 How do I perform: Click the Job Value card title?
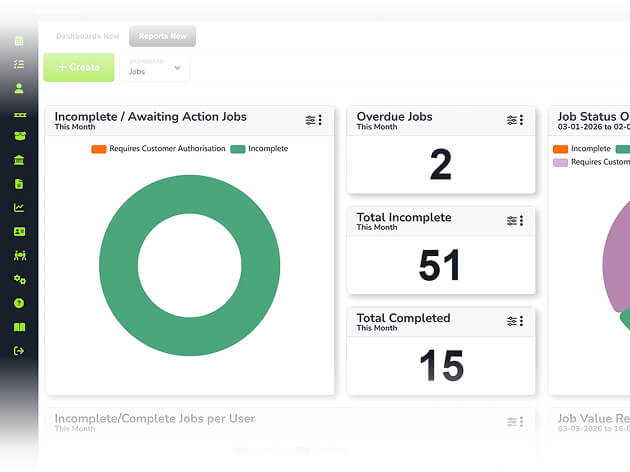(x=593, y=418)
